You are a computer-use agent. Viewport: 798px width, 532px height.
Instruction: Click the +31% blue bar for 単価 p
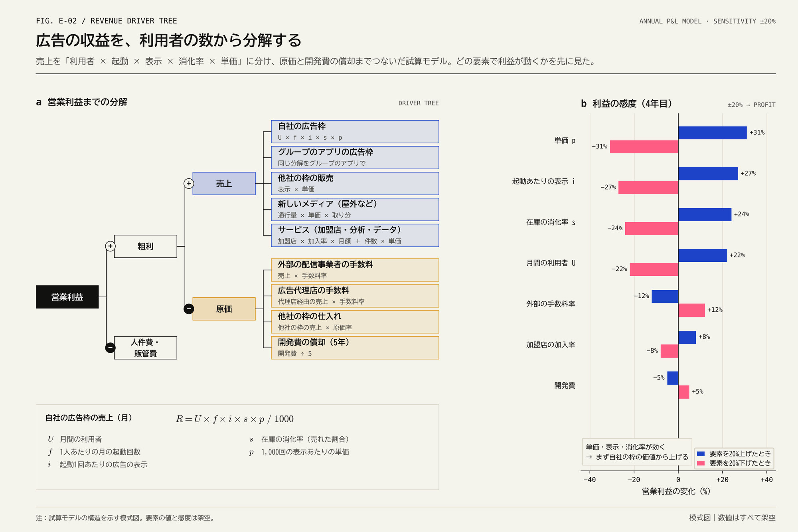(x=712, y=133)
